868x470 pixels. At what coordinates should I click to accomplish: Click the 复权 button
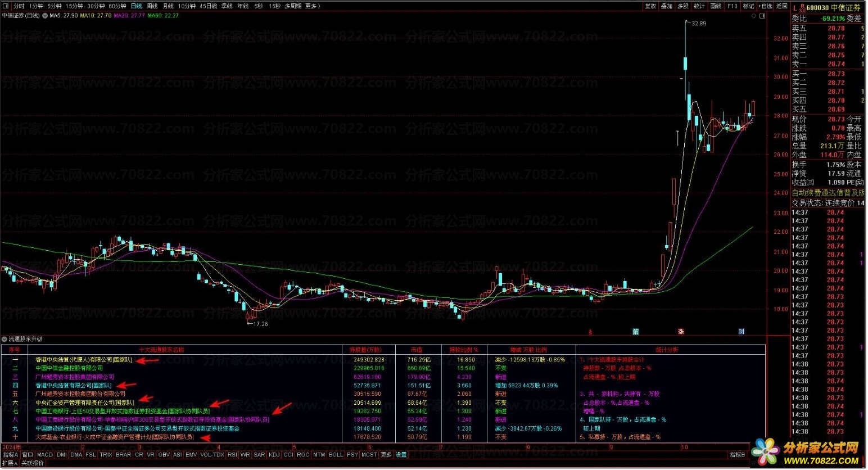point(650,6)
